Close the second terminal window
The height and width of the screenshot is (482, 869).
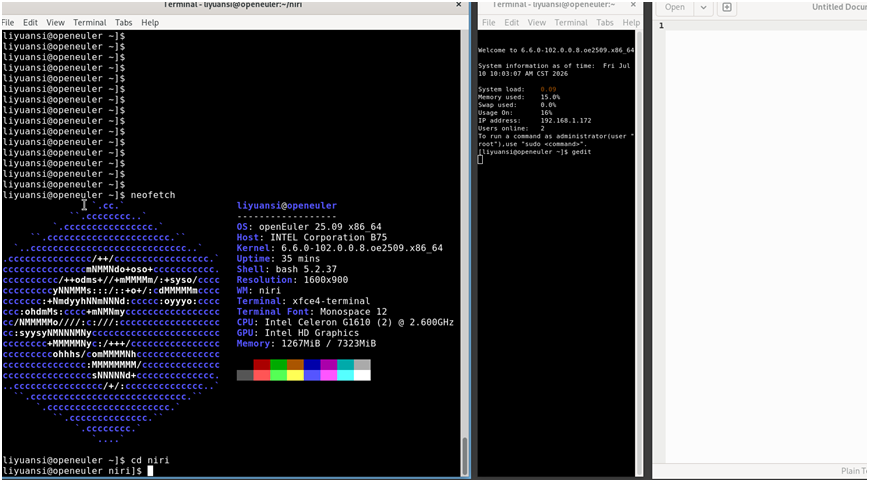pyautogui.click(x=633, y=4)
